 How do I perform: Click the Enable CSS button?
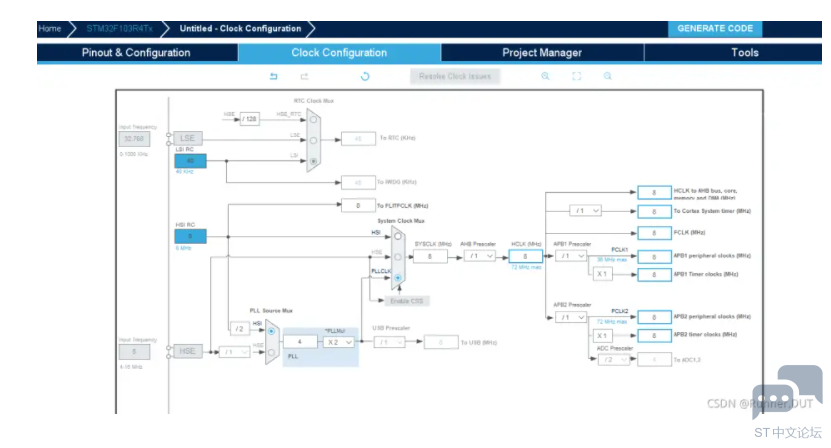tap(406, 301)
